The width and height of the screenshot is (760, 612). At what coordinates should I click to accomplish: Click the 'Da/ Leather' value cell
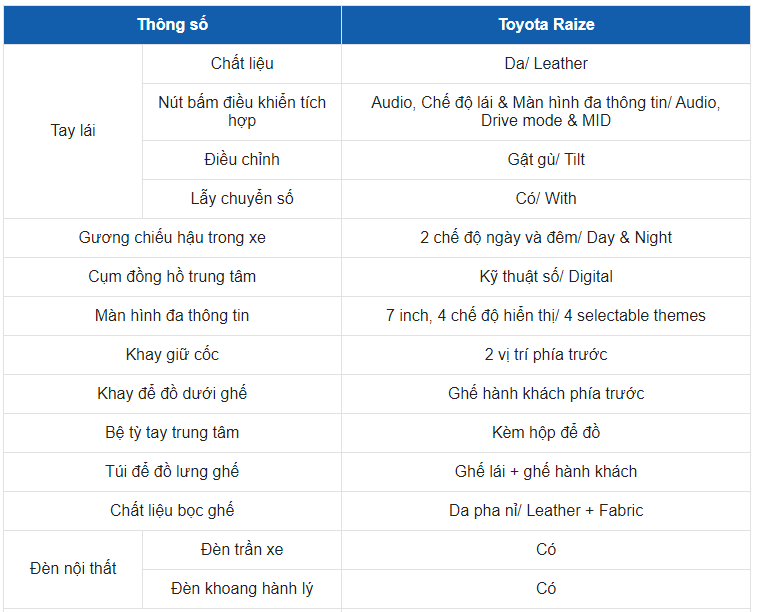(x=546, y=64)
